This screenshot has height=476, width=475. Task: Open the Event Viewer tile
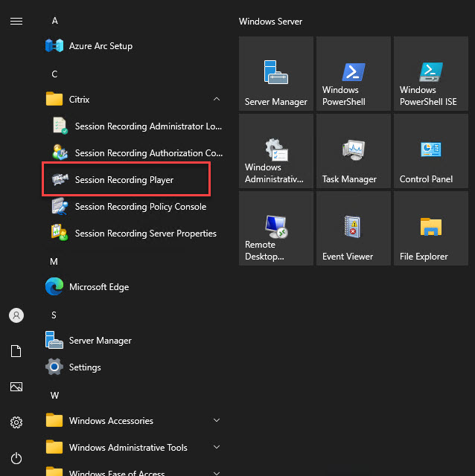click(354, 228)
